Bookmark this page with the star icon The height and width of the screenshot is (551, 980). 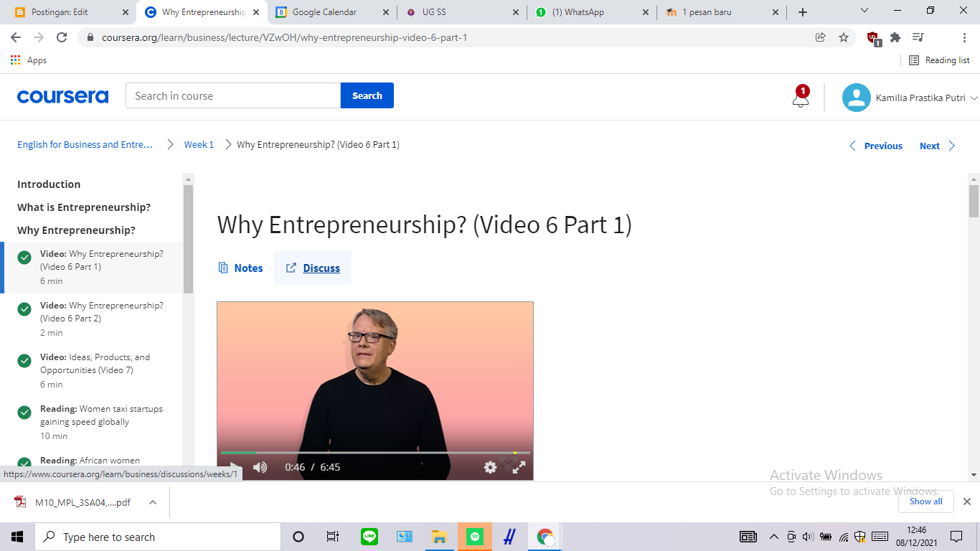(x=844, y=37)
